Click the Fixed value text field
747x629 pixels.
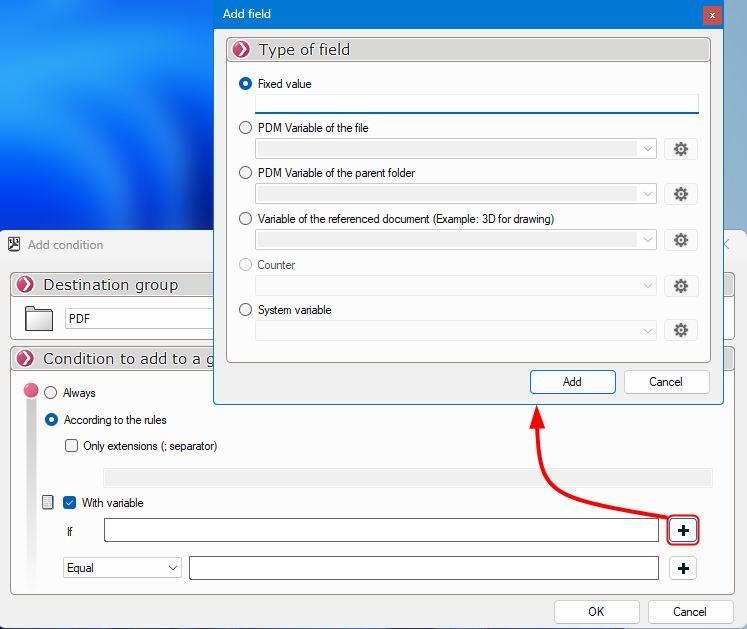pos(476,103)
